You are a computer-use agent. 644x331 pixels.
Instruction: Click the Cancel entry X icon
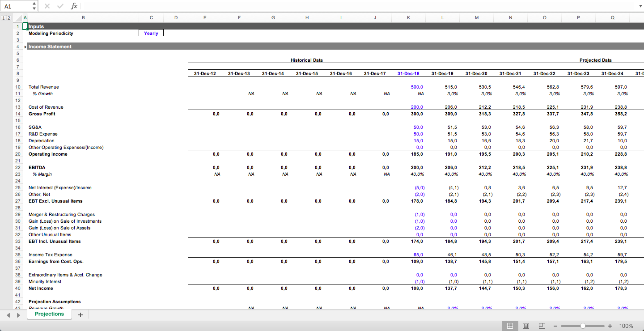pyautogui.click(x=47, y=6)
